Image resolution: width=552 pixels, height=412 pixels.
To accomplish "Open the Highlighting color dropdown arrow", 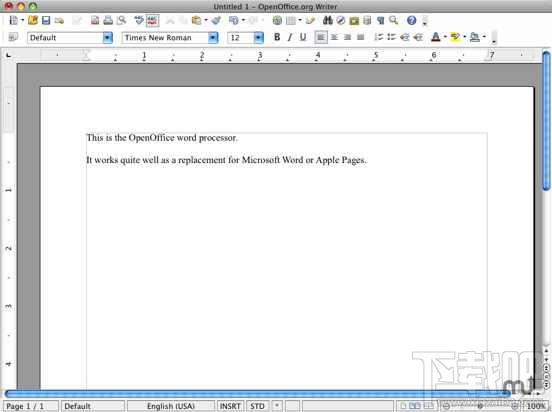I will pyautogui.click(x=465, y=37).
